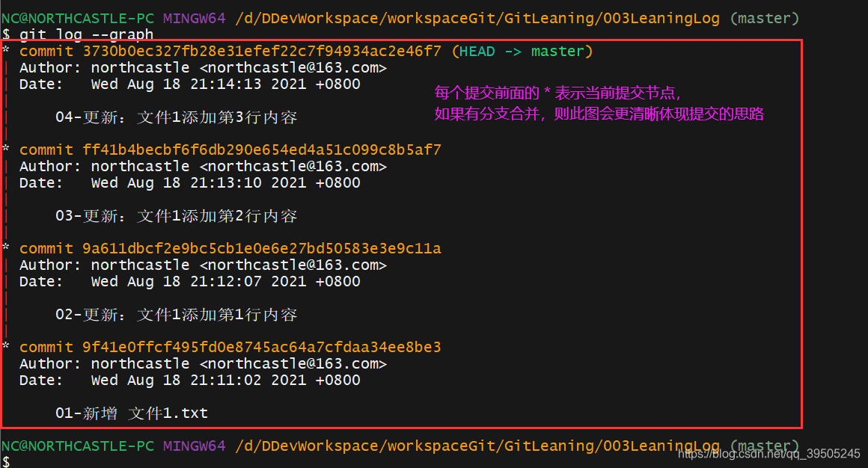Viewport: 868px width, 468px height.
Task: Select commit hash starting with 9a611dbc
Action: [262, 248]
